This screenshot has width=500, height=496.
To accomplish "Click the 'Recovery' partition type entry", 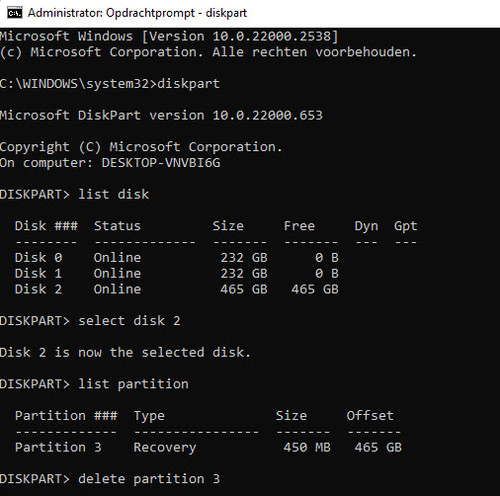I will [x=165, y=448].
